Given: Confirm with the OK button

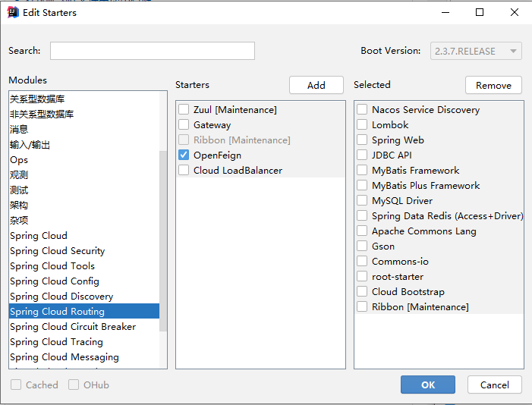Looking at the screenshot, I should [428, 385].
